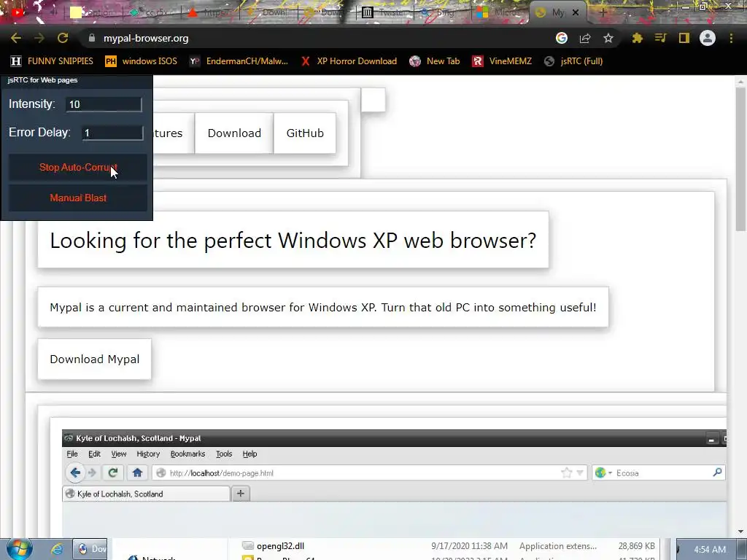Image resolution: width=747 pixels, height=560 pixels.
Task: Go back with the browser back arrow
Action: (16, 38)
